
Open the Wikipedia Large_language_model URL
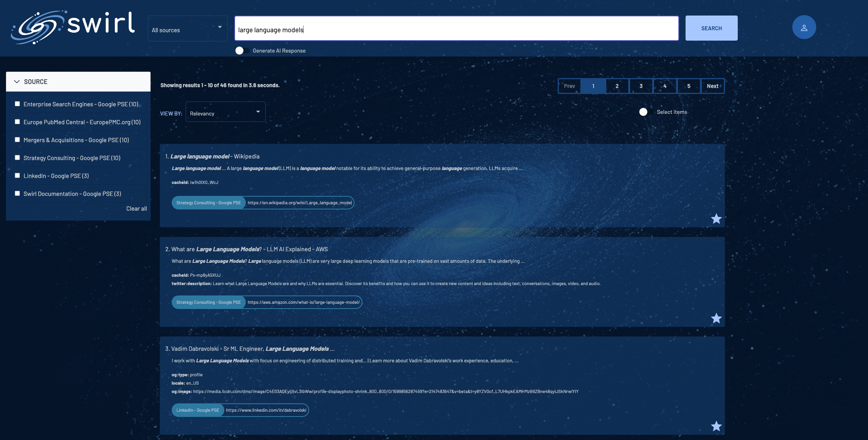[300, 203]
